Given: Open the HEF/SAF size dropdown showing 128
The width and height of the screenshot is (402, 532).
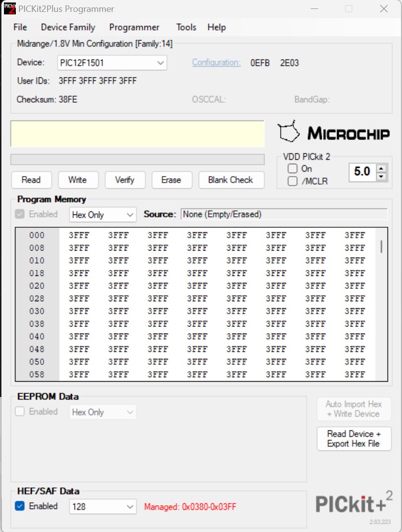Looking at the screenshot, I should coord(103,507).
